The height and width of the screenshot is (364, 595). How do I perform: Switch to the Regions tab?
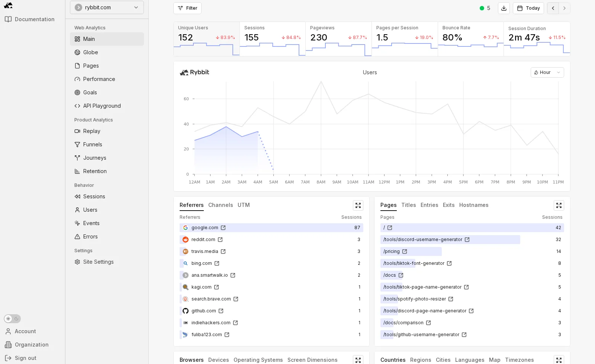tap(421, 360)
